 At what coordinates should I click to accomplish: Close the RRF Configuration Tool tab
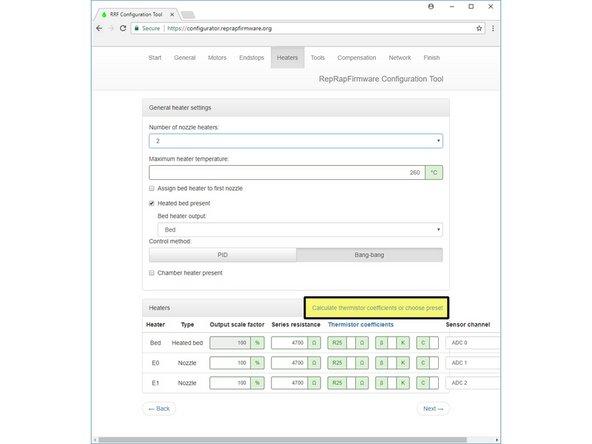point(172,14)
